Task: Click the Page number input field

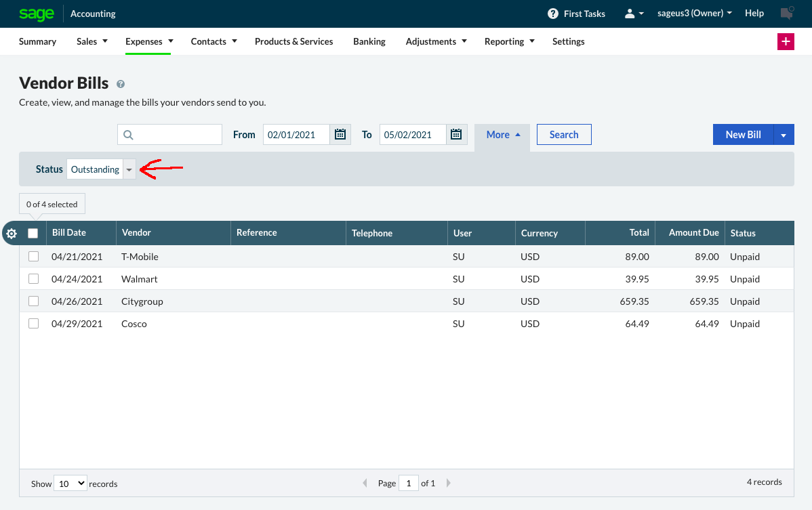Action: point(408,483)
